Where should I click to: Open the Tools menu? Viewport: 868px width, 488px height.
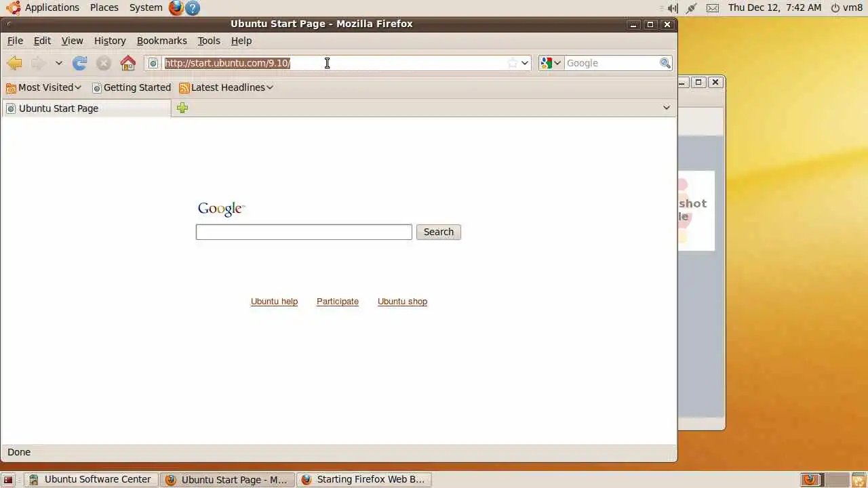point(209,41)
